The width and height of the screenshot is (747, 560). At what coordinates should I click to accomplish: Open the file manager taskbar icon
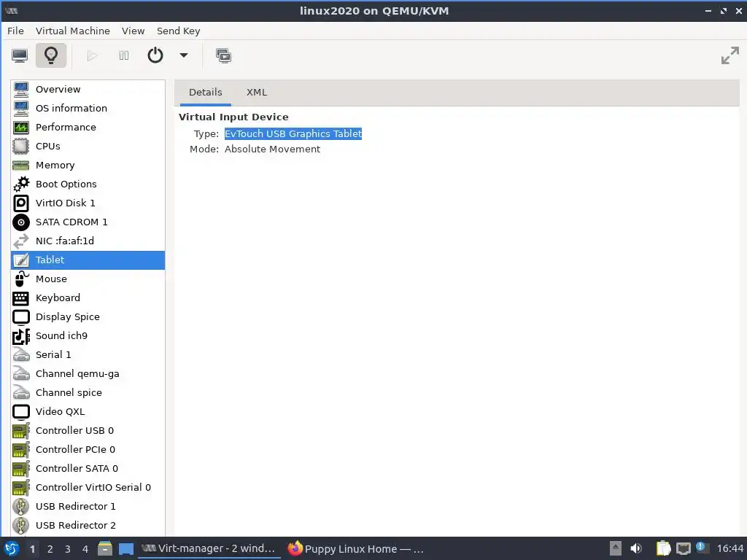click(105, 548)
